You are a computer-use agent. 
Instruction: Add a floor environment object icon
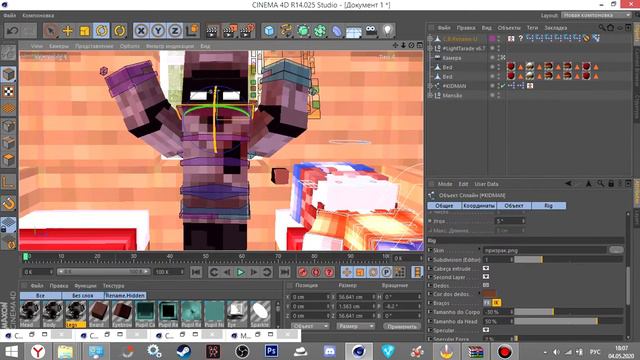point(353,31)
